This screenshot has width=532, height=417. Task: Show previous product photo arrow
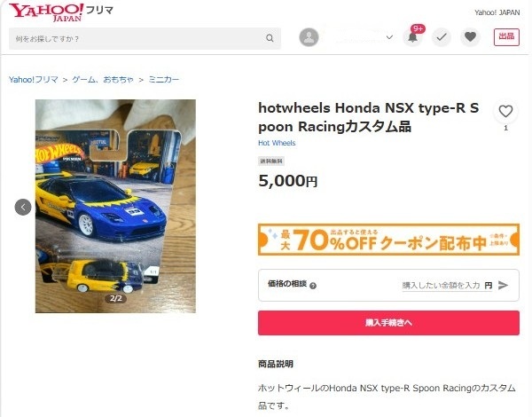pyautogui.click(x=23, y=207)
